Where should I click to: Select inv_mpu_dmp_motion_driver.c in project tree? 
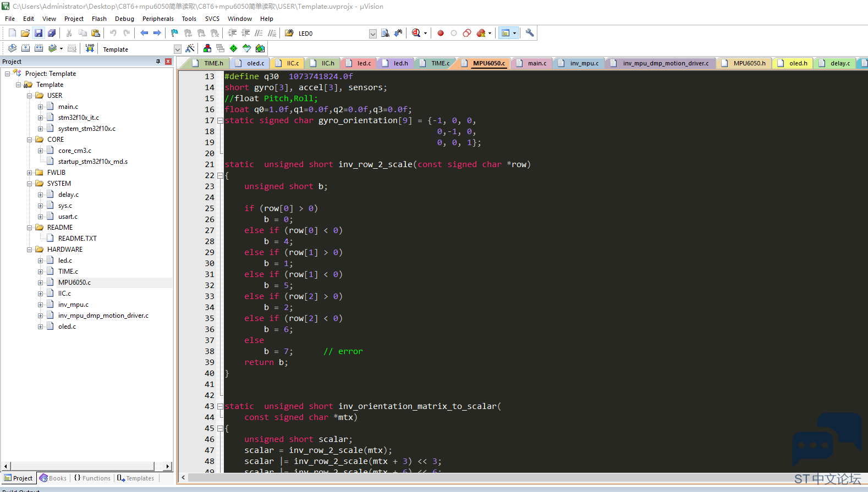click(x=103, y=316)
